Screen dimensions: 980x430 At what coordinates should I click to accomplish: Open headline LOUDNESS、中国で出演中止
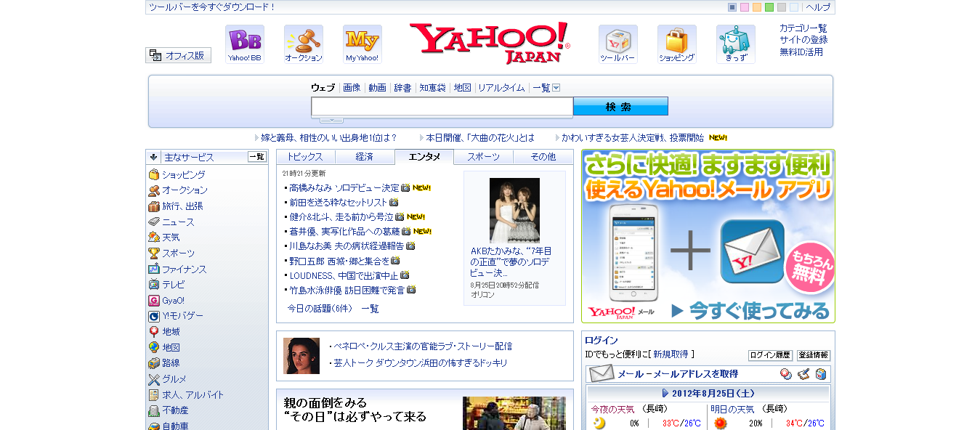coord(344,275)
